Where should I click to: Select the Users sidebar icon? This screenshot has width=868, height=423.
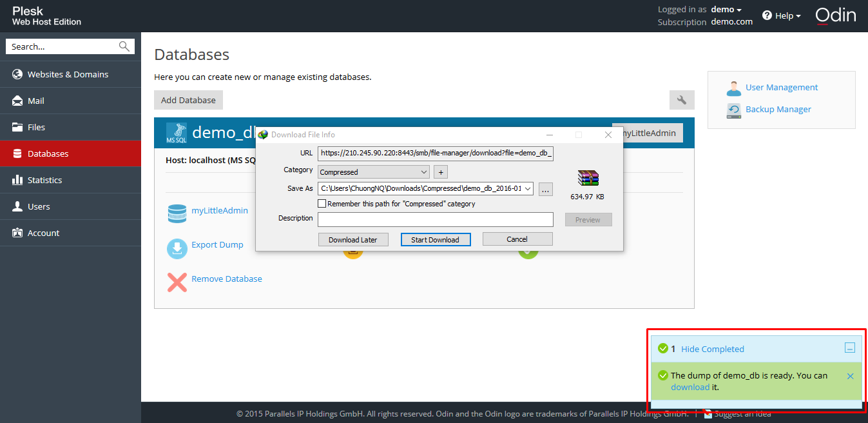(17, 206)
